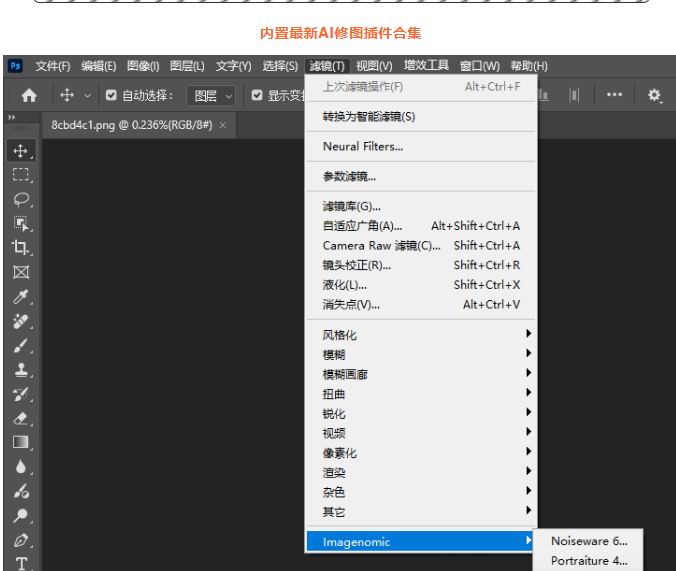This screenshot has width=676, height=571.
Task: Select the Lasso tool
Action: tap(21, 199)
